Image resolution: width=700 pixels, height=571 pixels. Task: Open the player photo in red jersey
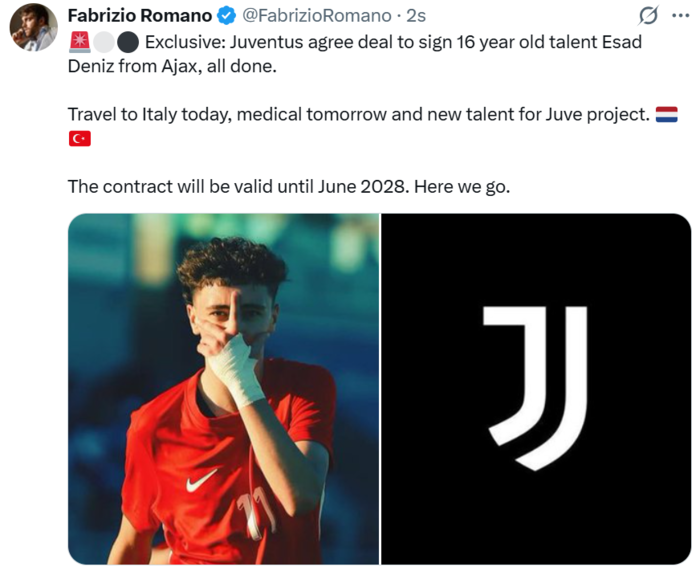(x=223, y=389)
